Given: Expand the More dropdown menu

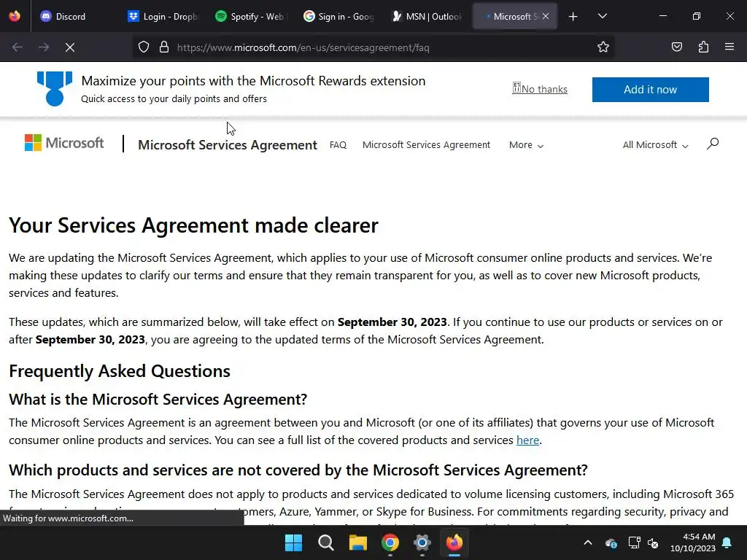Looking at the screenshot, I should pos(526,145).
